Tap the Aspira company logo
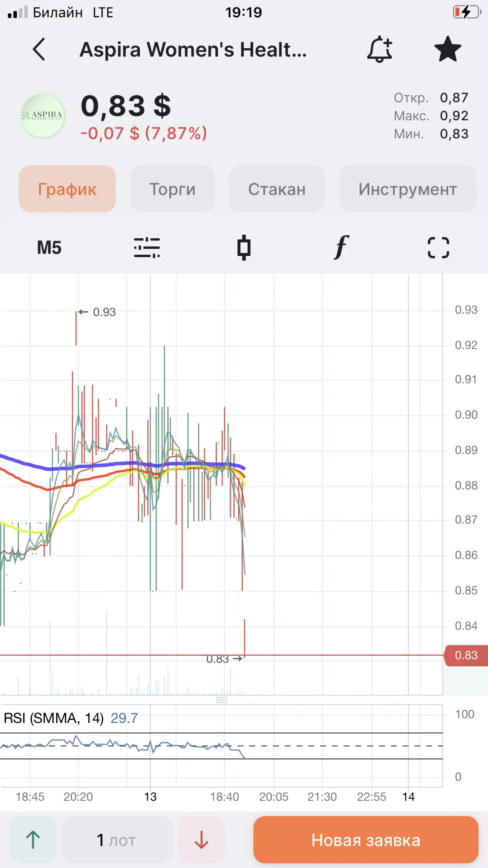 coord(42,116)
